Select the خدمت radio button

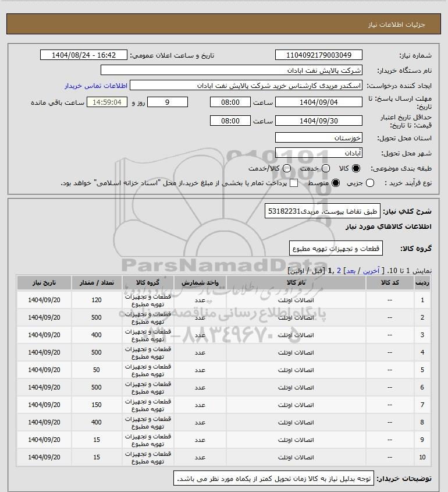(326, 168)
